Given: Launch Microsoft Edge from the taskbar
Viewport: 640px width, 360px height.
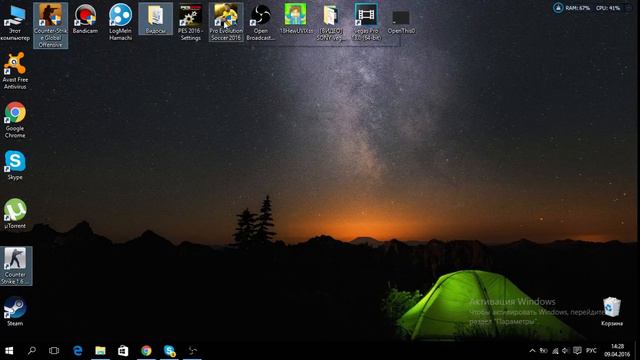Looking at the screenshot, I should click(x=78, y=351).
